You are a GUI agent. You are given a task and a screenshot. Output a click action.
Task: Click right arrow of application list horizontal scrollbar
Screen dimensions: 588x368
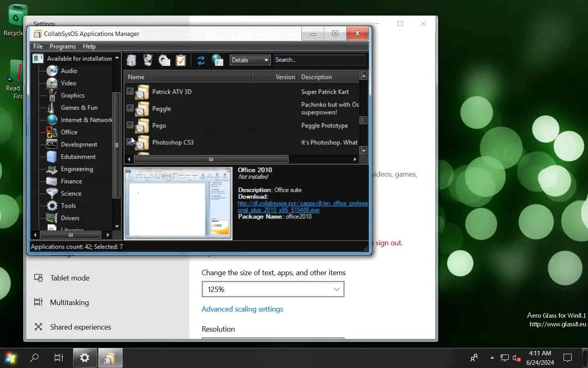354,159
